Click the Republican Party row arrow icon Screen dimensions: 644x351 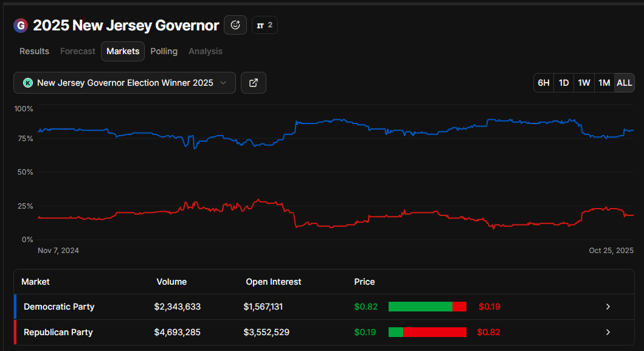click(x=608, y=332)
